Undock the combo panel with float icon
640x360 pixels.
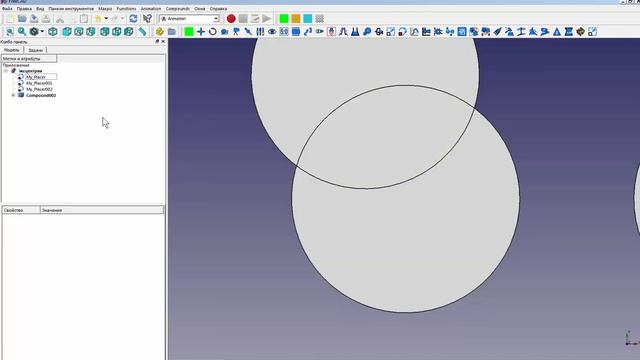point(157,42)
